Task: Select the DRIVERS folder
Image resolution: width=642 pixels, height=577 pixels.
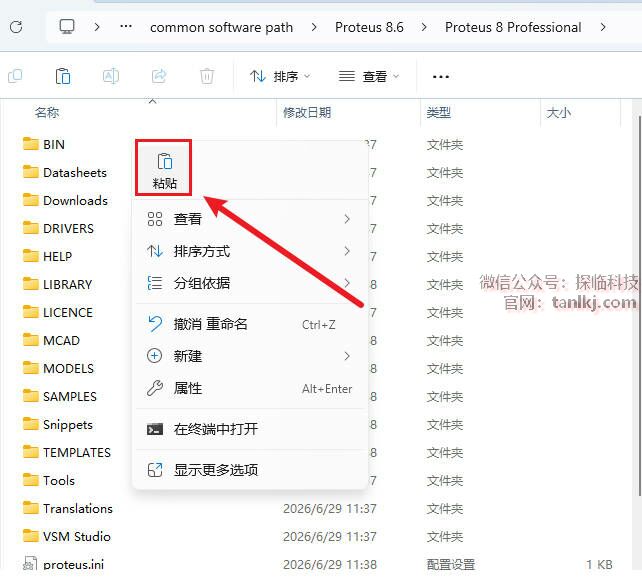Action: pos(58,228)
